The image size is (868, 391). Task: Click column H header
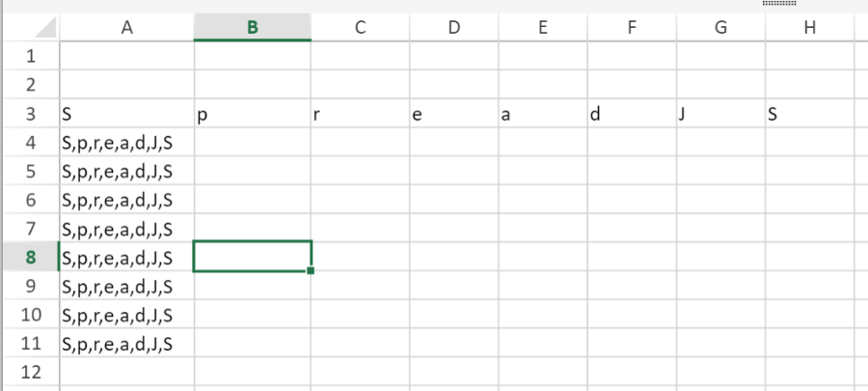coord(809,28)
